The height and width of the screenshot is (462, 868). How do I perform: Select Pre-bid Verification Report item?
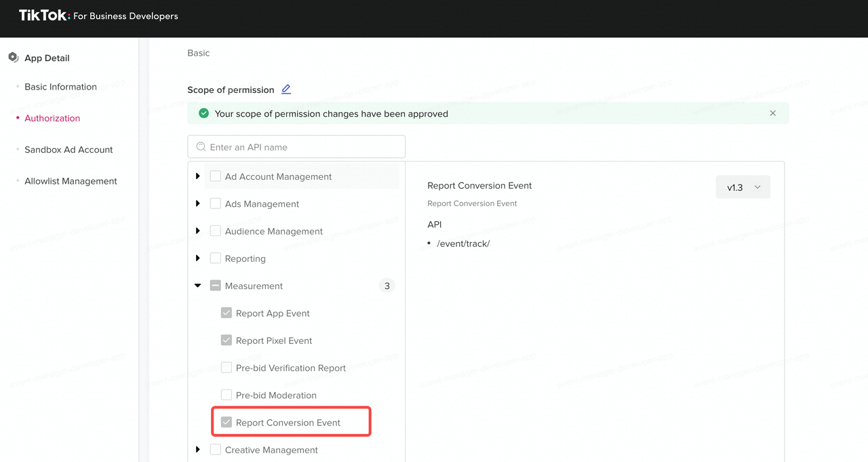[x=290, y=368]
